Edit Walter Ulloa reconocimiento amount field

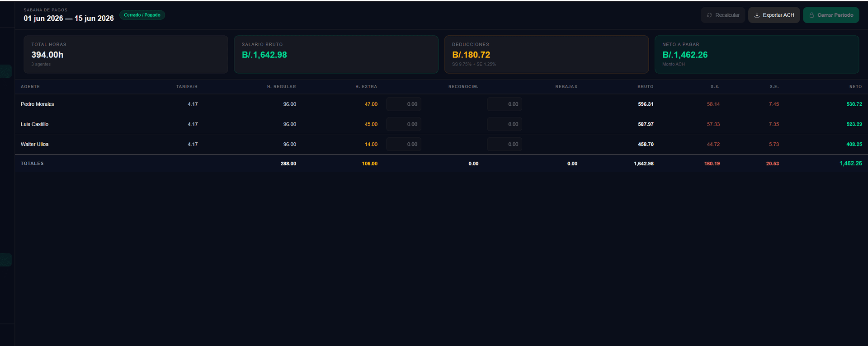coord(404,144)
